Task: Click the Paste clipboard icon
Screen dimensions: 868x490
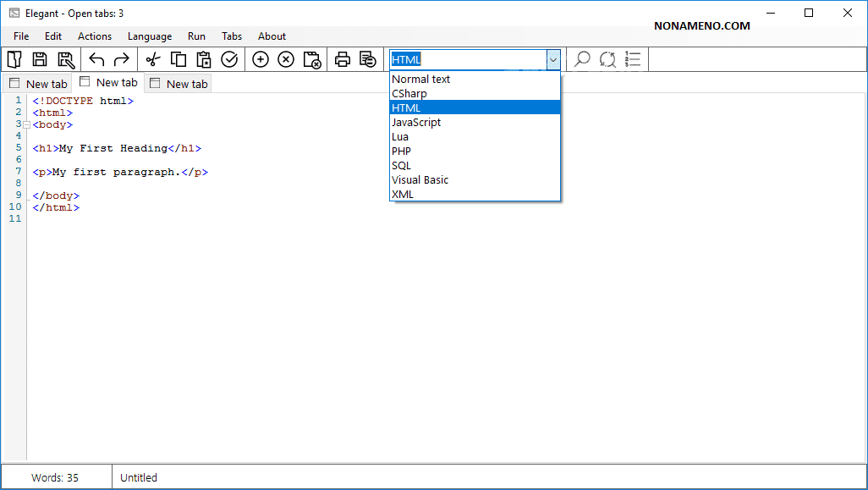Action: [x=204, y=59]
